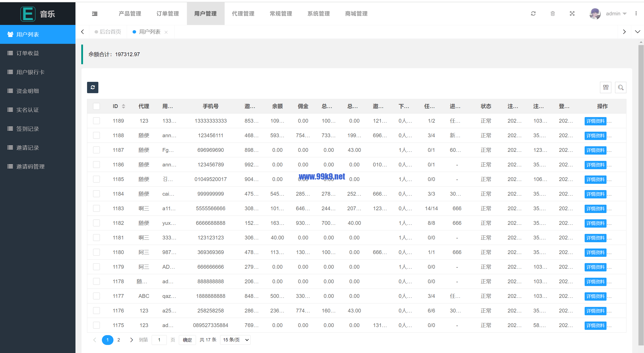
Task: Collapse the sidebar with the menu toggle icon
Action: [95, 14]
